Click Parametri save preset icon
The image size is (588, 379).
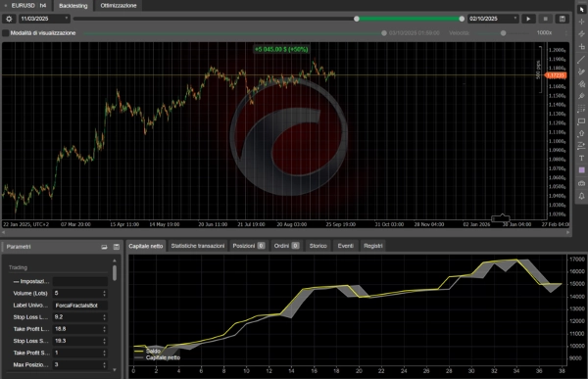pos(117,247)
